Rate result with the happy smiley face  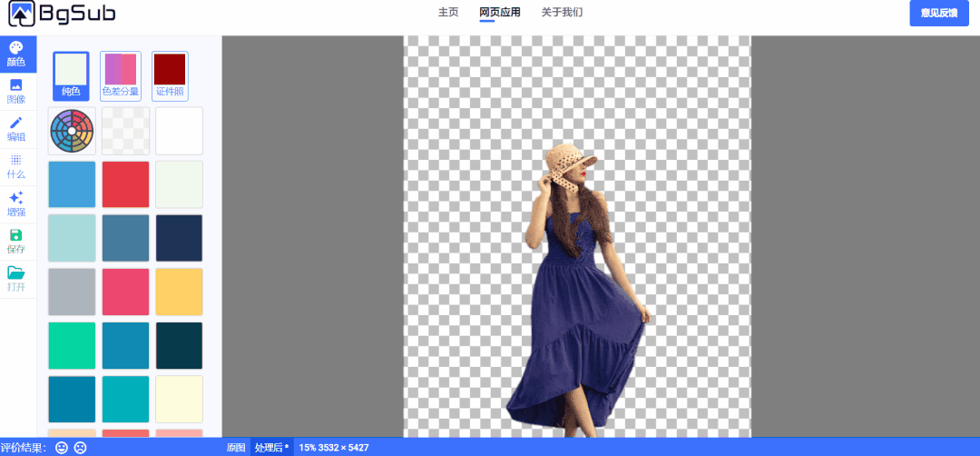pyautogui.click(x=62, y=448)
